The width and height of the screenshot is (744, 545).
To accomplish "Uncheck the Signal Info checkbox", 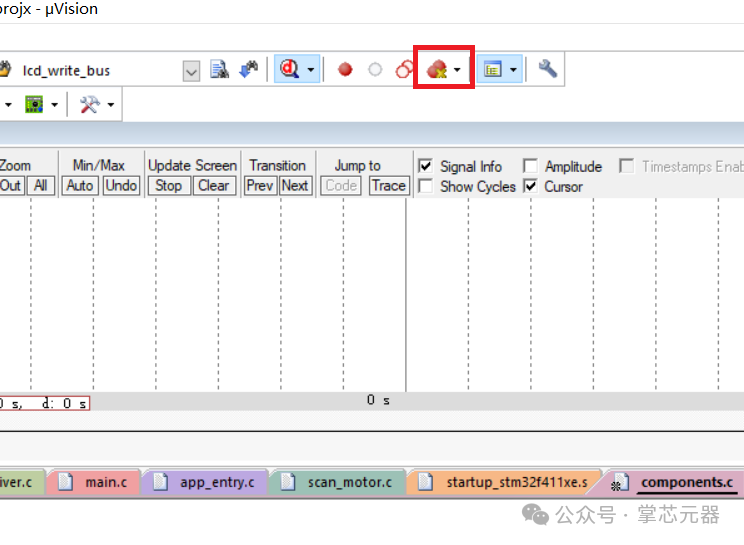I will point(425,166).
